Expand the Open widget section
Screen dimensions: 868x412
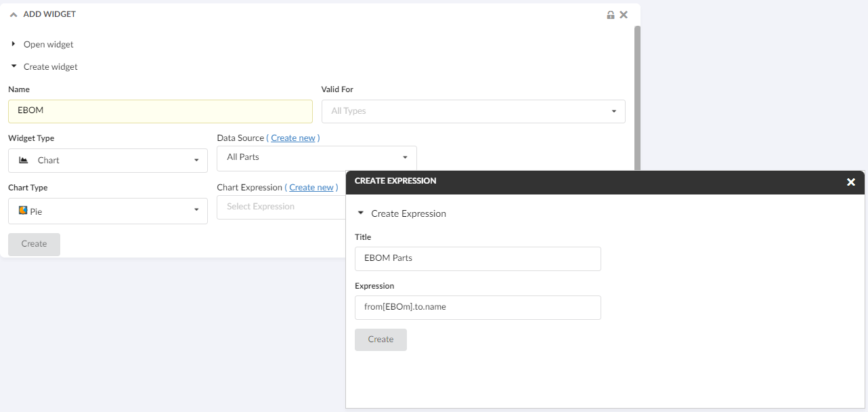[x=14, y=44]
